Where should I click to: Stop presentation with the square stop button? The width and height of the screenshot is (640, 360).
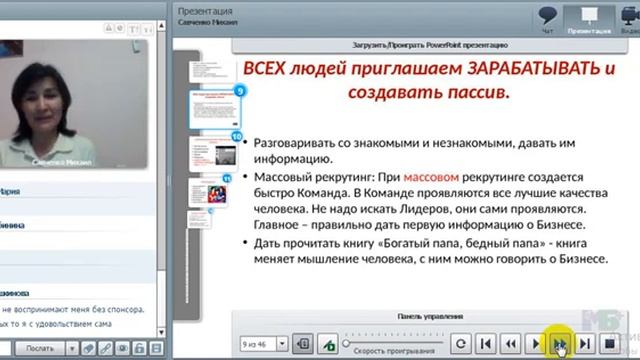point(610,344)
